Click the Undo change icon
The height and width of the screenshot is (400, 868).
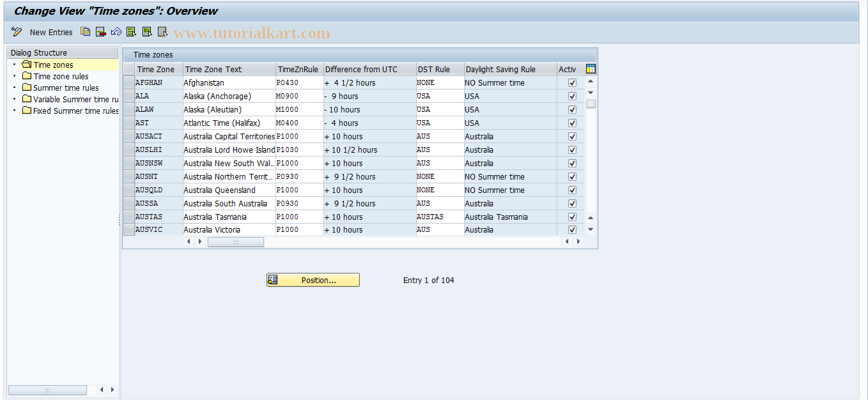pyautogui.click(x=116, y=32)
